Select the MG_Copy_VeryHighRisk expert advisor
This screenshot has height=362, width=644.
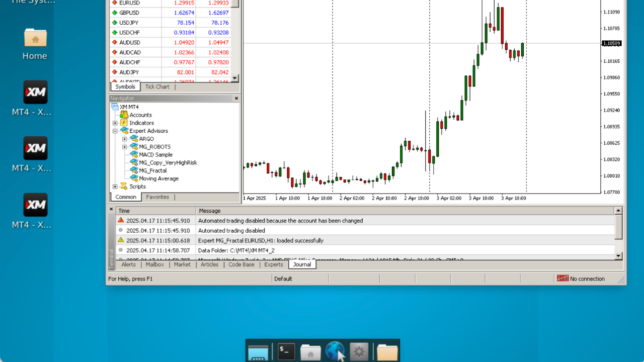pos(168,162)
